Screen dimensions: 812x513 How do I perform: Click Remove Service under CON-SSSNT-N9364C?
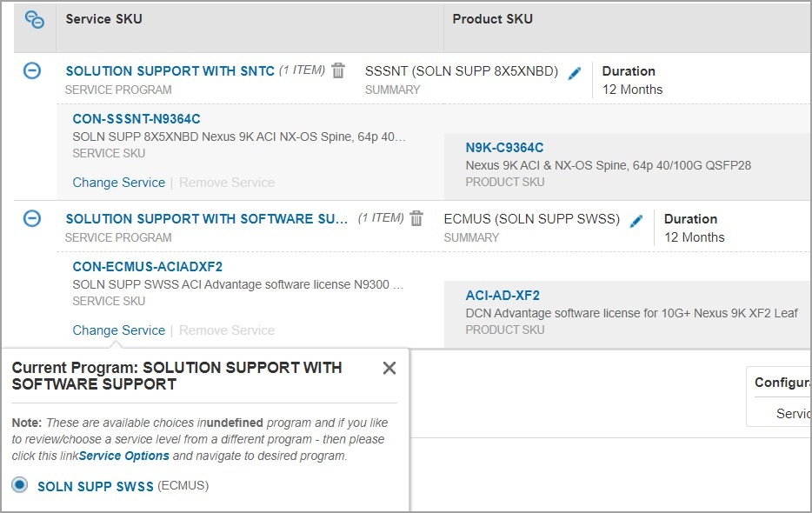(227, 183)
